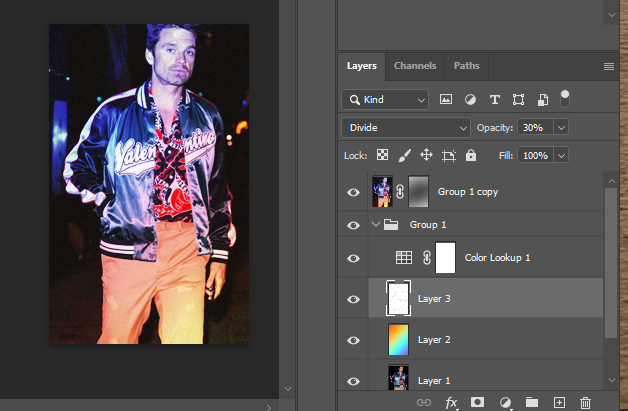Switch to the Channels tab
628x411 pixels.
click(415, 66)
